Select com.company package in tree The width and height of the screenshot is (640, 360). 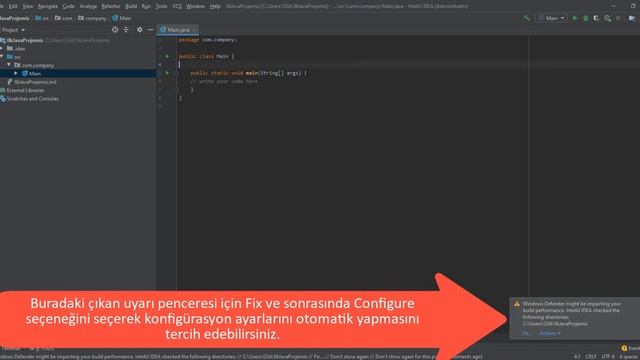pyautogui.click(x=34, y=65)
